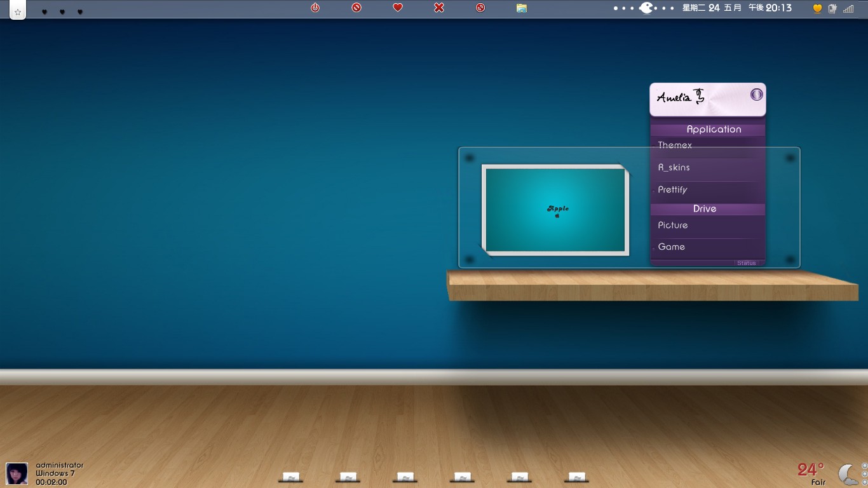Open the network signal bars icon
This screenshot has width=868, height=488.
pyautogui.click(x=849, y=9)
